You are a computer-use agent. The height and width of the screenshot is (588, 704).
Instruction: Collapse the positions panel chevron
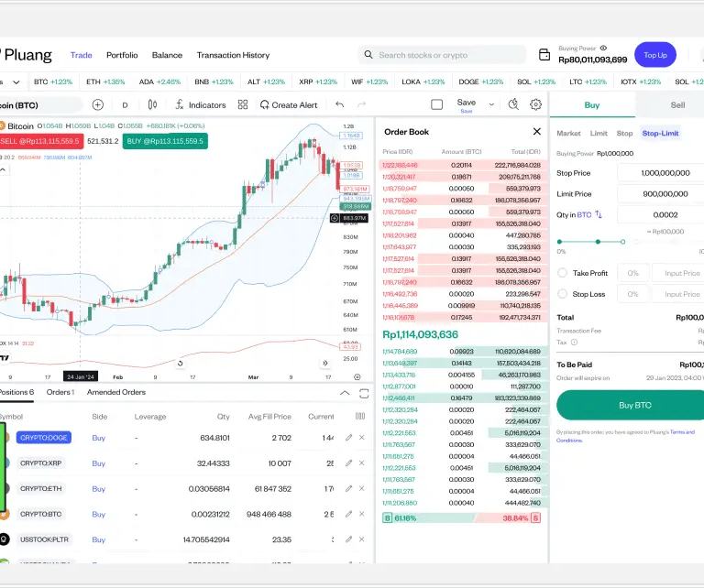(x=345, y=393)
